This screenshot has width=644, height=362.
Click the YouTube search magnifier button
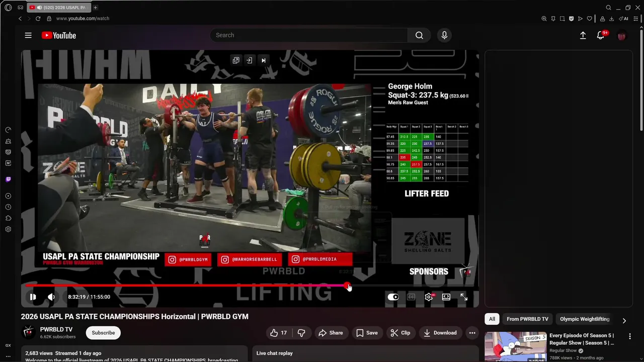419,35
